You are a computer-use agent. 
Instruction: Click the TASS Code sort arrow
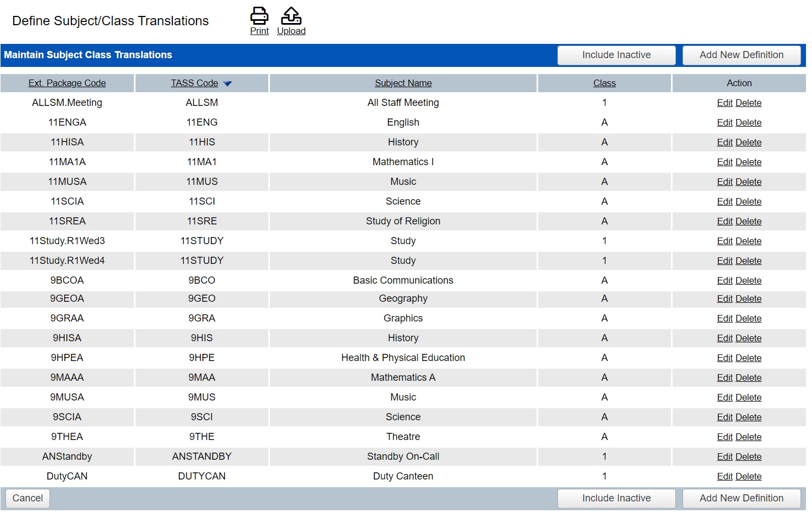pos(228,84)
